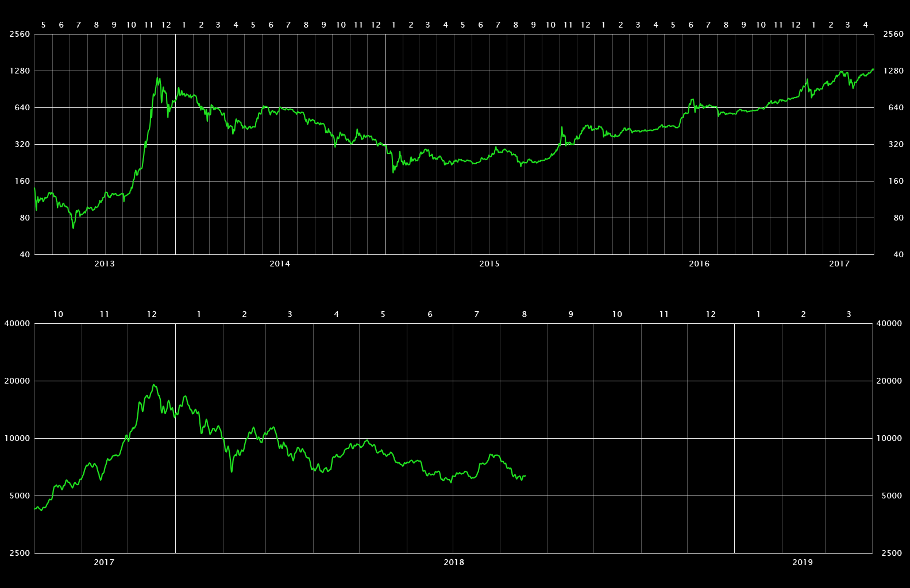This screenshot has width=910, height=588.
Task: Click the 2016 year label on upper chart
Action: pos(699,264)
